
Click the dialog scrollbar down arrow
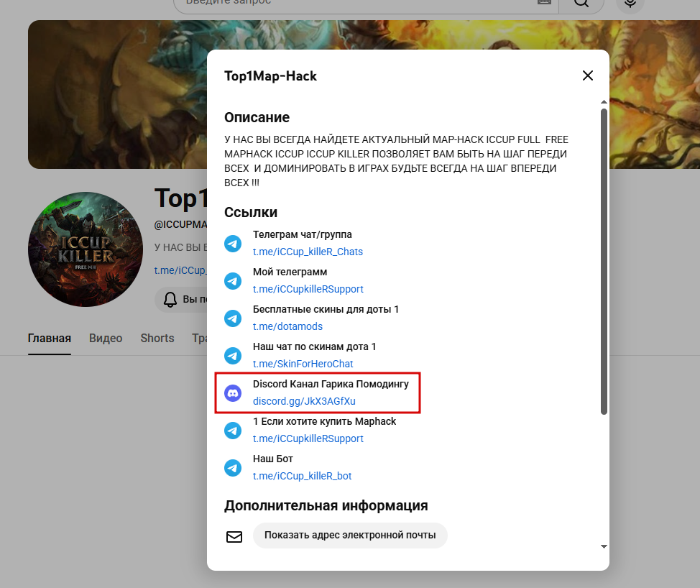click(604, 546)
